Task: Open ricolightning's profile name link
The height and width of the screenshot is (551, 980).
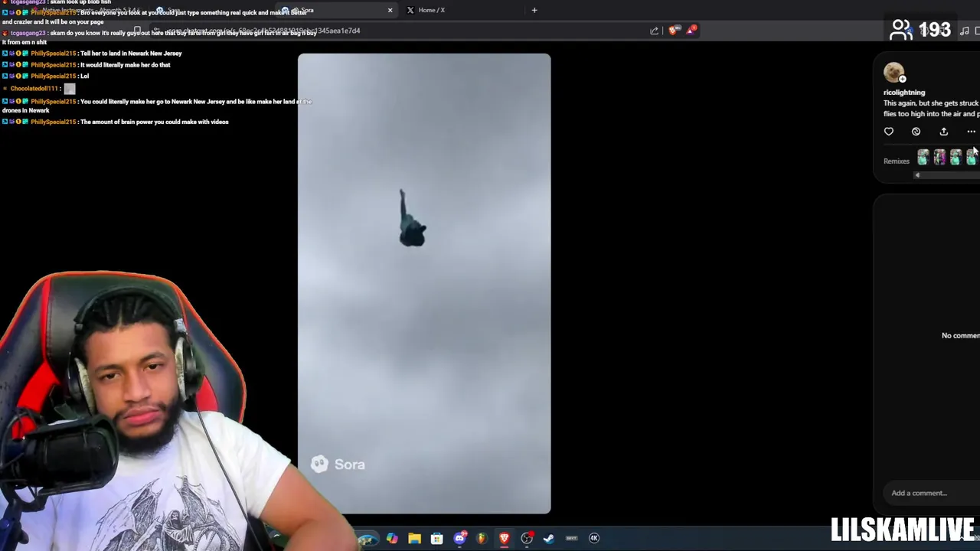Action: point(904,93)
